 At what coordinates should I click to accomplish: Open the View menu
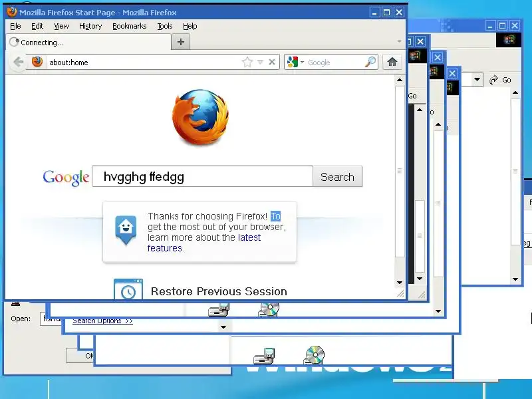point(61,26)
